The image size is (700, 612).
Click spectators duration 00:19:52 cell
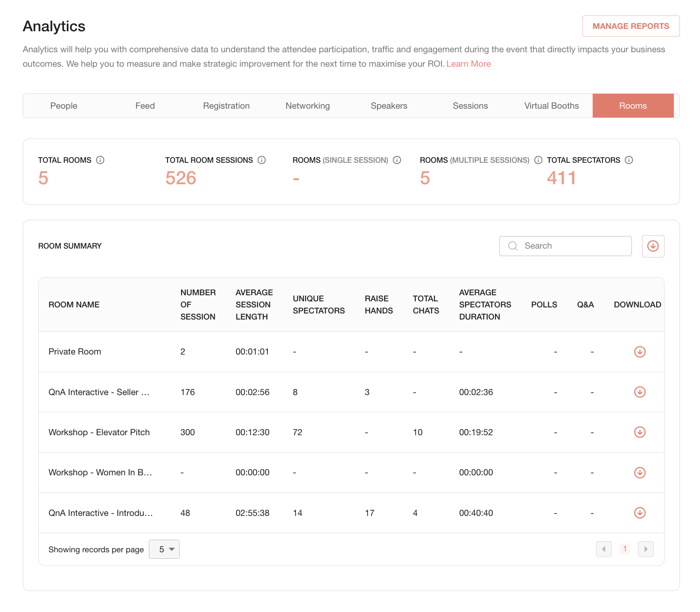(476, 432)
